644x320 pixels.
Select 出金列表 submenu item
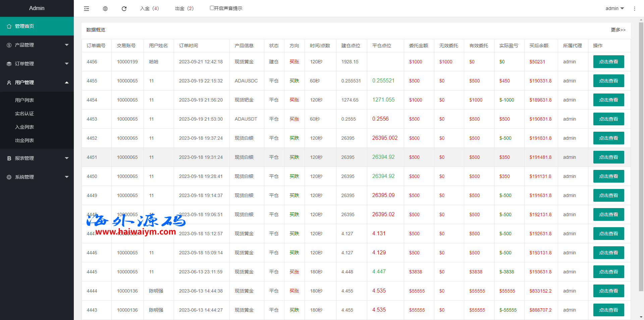[x=24, y=140]
